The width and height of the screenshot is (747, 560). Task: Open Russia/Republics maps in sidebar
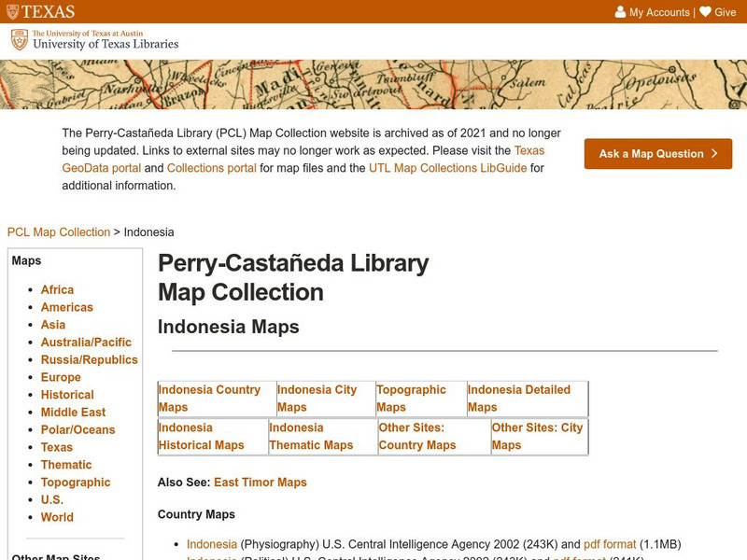point(89,359)
